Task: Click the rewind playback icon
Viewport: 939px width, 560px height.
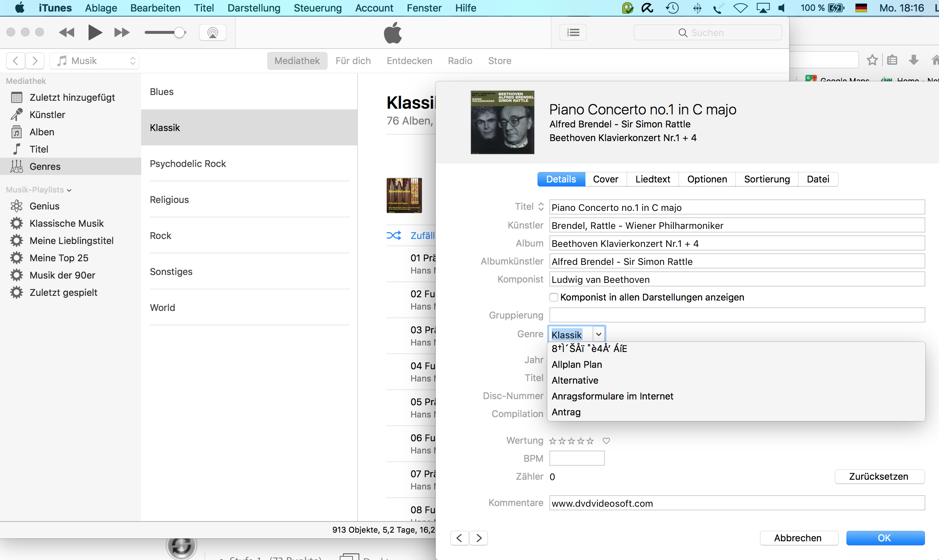Action: tap(67, 32)
